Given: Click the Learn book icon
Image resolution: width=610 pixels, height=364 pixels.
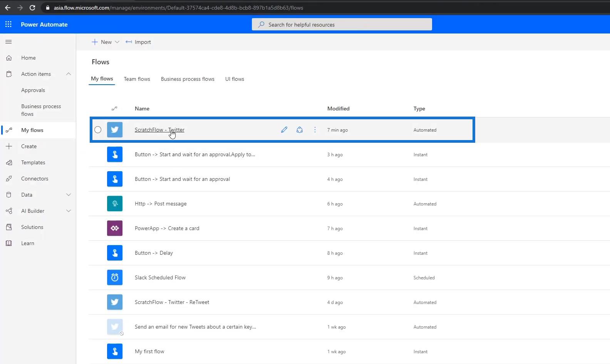Looking at the screenshot, I should 9,243.
